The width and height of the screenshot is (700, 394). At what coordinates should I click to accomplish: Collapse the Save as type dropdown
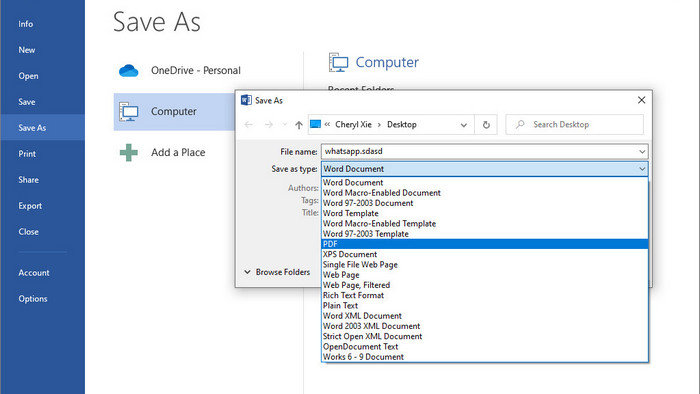point(642,169)
